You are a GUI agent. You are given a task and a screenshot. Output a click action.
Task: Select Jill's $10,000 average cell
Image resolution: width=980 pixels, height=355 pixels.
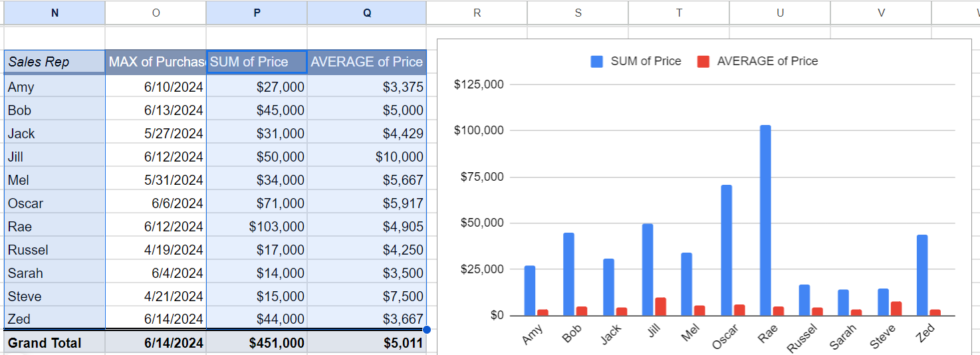(x=366, y=157)
